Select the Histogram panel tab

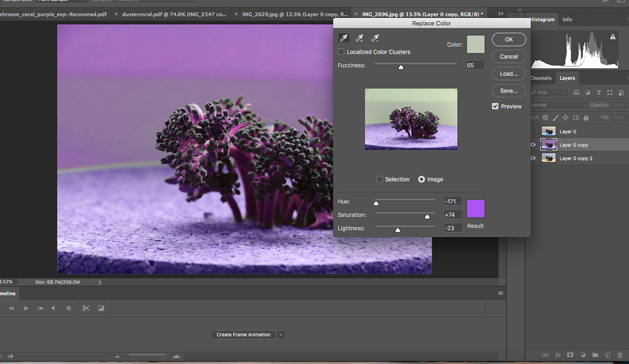click(x=542, y=19)
